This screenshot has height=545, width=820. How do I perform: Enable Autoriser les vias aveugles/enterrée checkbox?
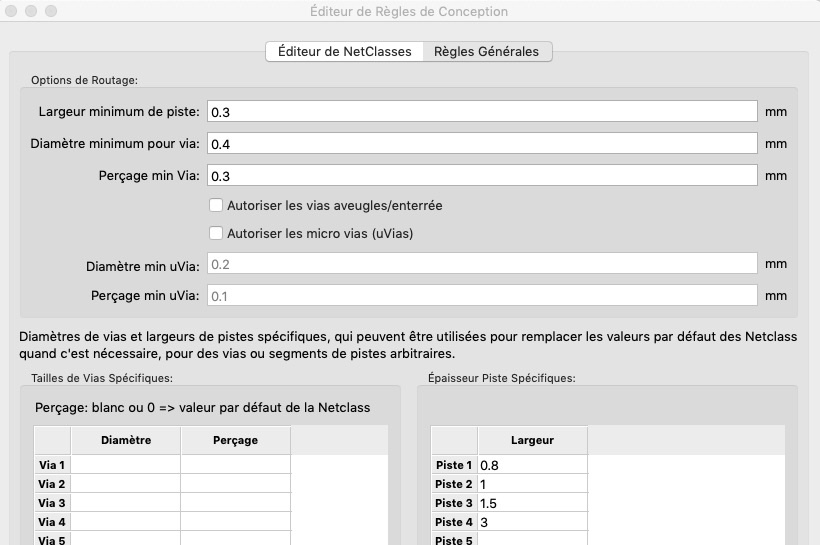coord(216,206)
